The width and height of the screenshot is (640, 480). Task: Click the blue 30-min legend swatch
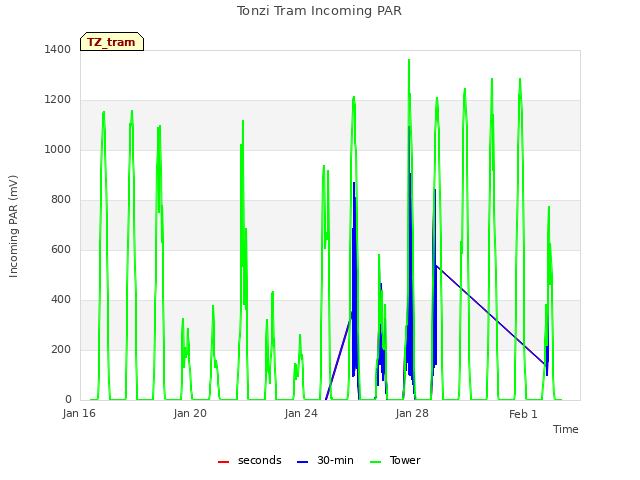[x=302, y=462]
